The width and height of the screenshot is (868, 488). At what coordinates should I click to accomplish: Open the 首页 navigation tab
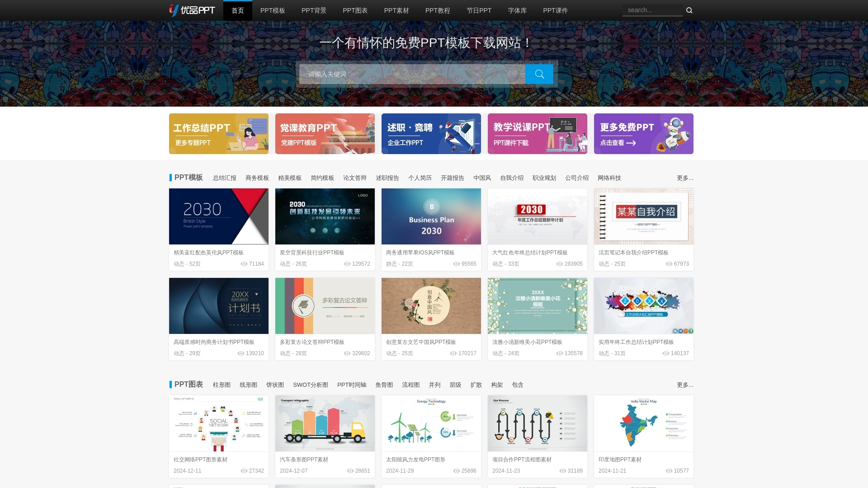coord(238,10)
